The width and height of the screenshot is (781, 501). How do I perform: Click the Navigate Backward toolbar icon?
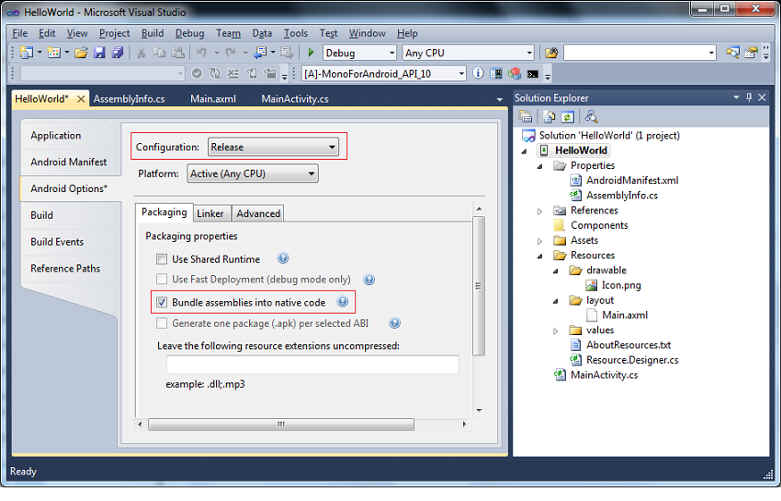click(x=260, y=52)
